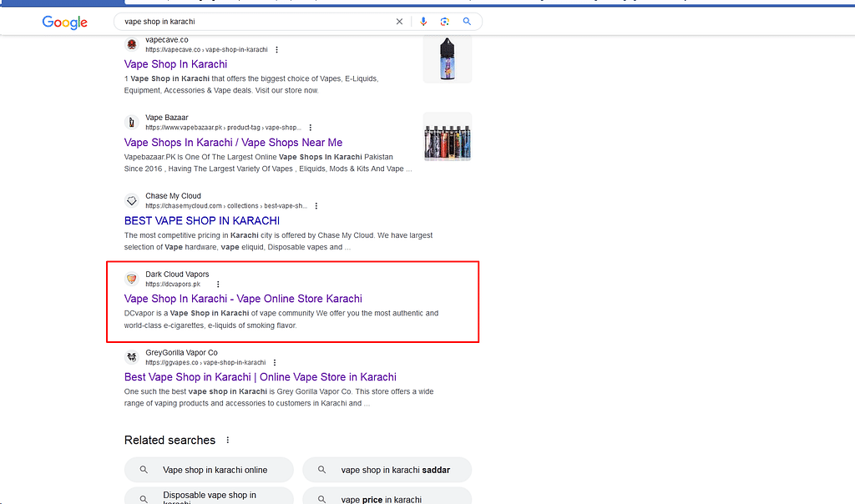Click the vape juice bottle thumbnail

click(x=447, y=58)
